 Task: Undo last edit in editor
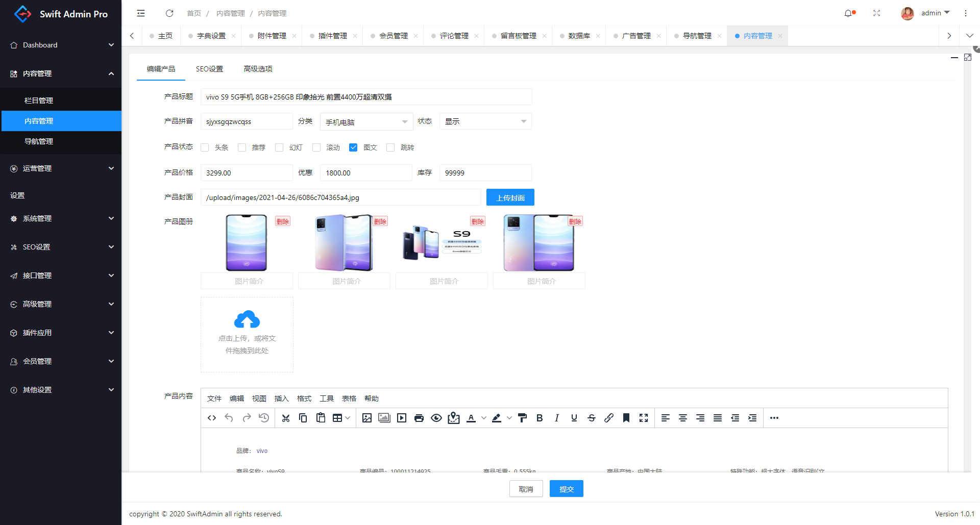pos(229,418)
